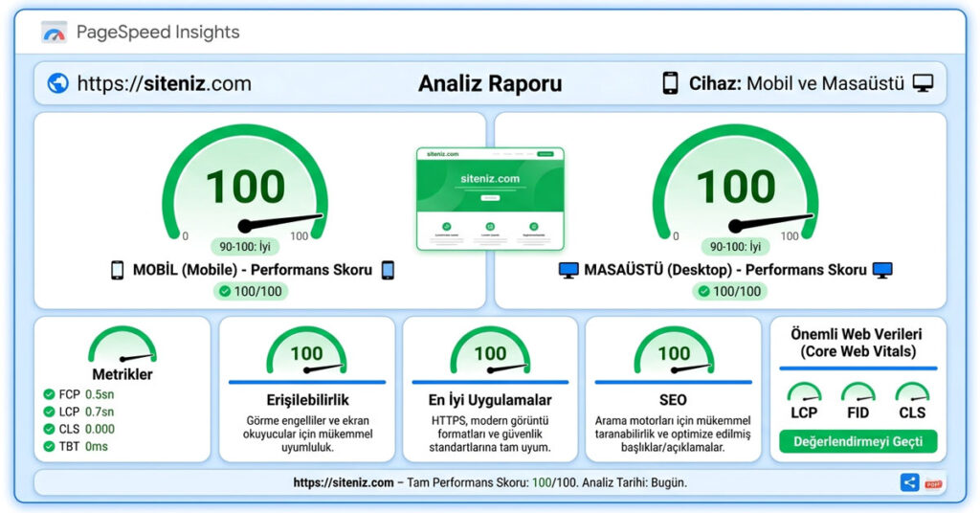Click the blue phone icon after Mobile Performans Skoru

388,270
